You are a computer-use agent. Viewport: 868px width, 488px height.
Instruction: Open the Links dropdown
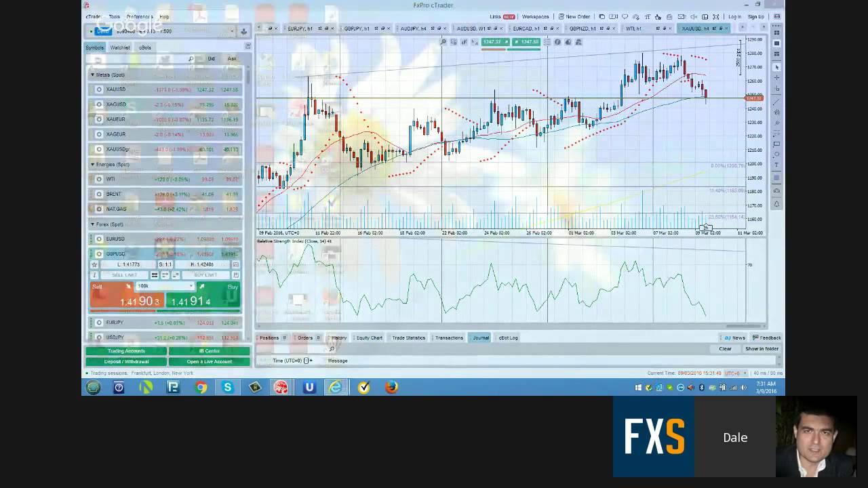coord(502,17)
